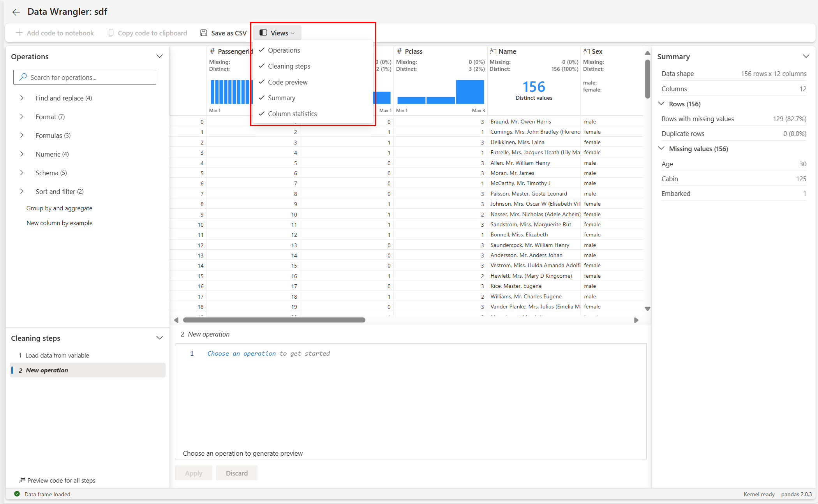
Task: Click the Views panel layout icon
Action: [263, 33]
